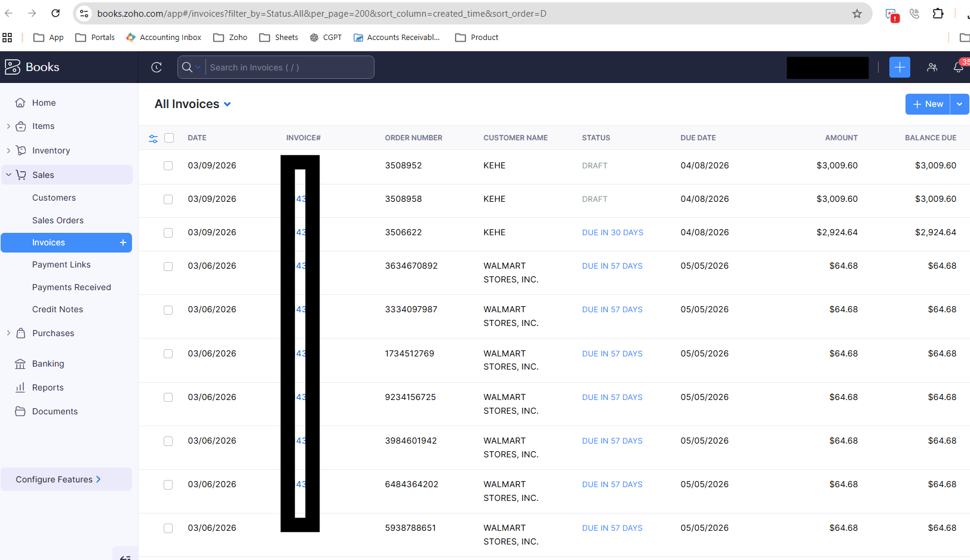Viewport: 970px width, 560px height.
Task: Click order number 5938788651
Action: click(410, 528)
